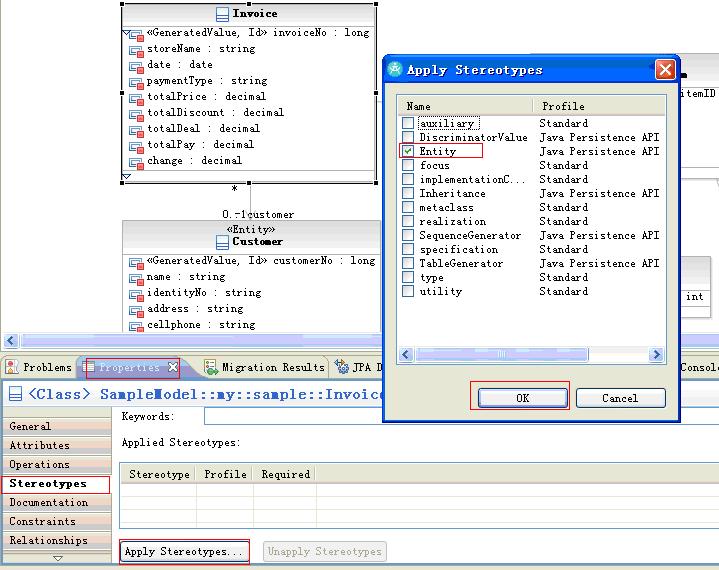Select the totalPay attribute icon
The height and width of the screenshot is (570, 719).
[136, 146]
